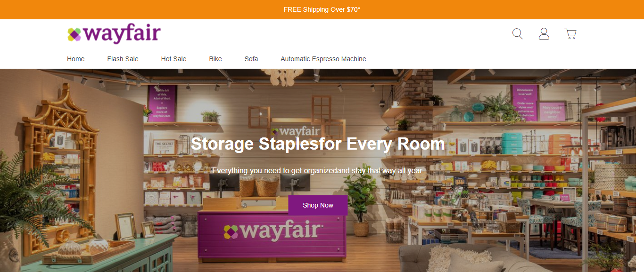Click the purple Shop Now button
This screenshot has height=272, width=644.
pos(318,205)
